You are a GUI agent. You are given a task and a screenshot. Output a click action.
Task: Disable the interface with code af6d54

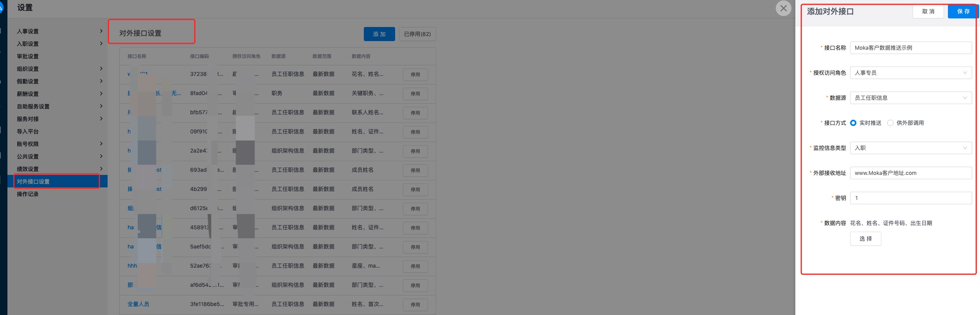(415, 285)
